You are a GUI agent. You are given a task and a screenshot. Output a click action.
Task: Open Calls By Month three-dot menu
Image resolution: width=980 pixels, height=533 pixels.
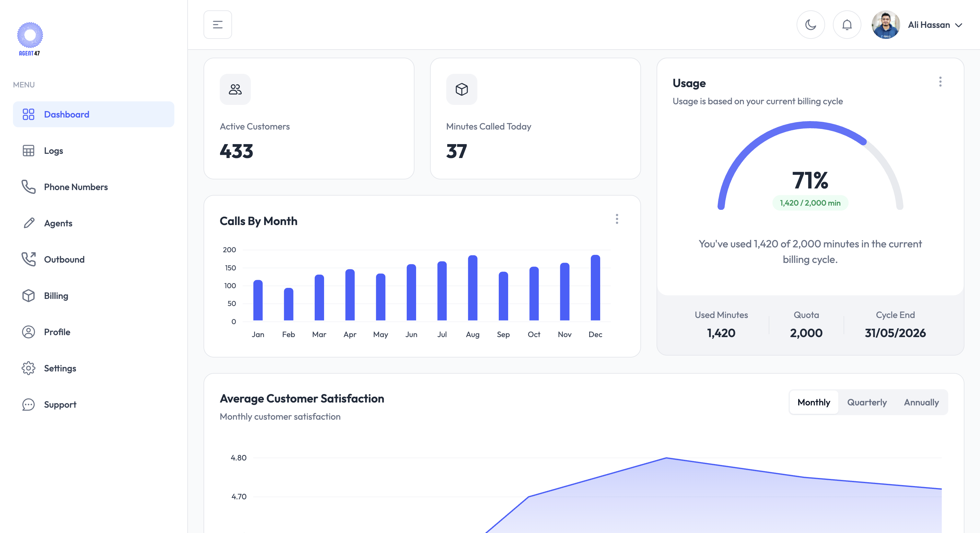point(617,219)
